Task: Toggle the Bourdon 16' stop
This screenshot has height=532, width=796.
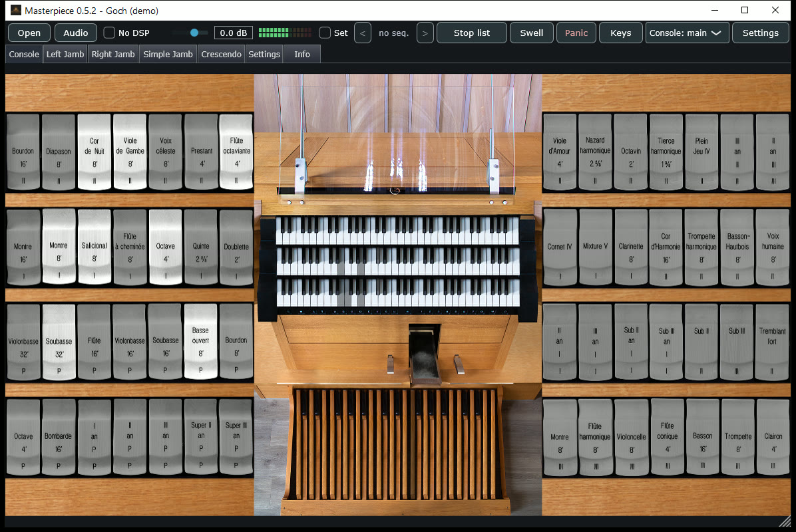Action: pyautogui.click(x=23, y=152)
